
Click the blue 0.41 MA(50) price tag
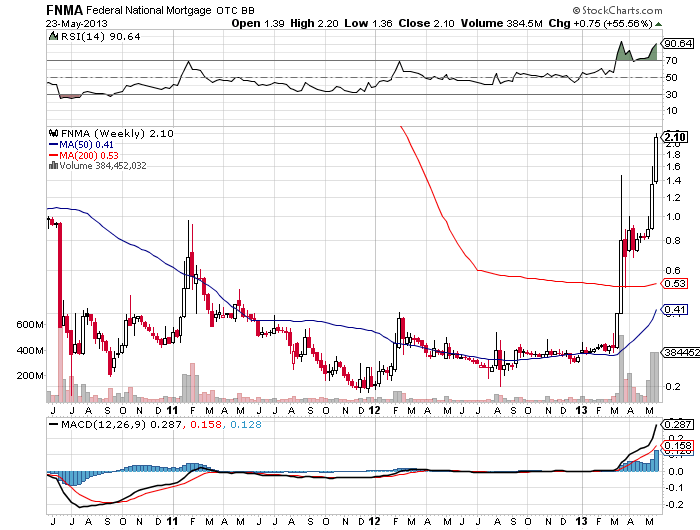coord(675,309)
